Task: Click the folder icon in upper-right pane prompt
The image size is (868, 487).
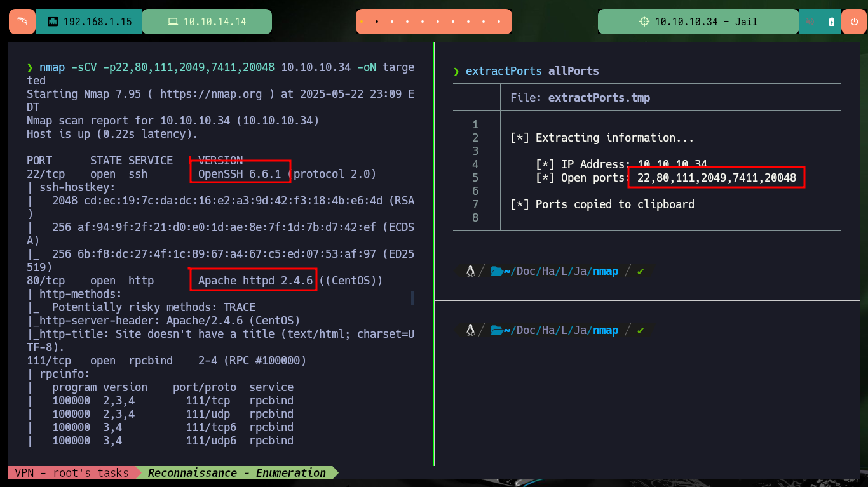Action: pyautogui.click(x=497, y=271)
